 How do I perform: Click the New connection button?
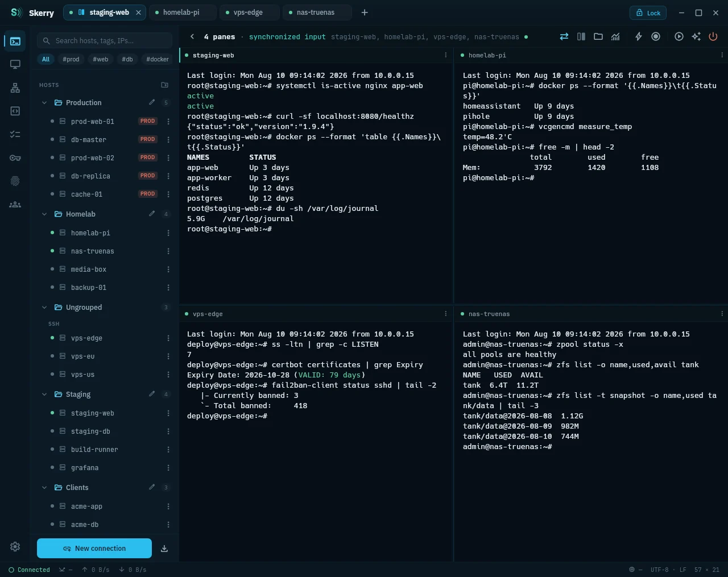pos(94,549)
